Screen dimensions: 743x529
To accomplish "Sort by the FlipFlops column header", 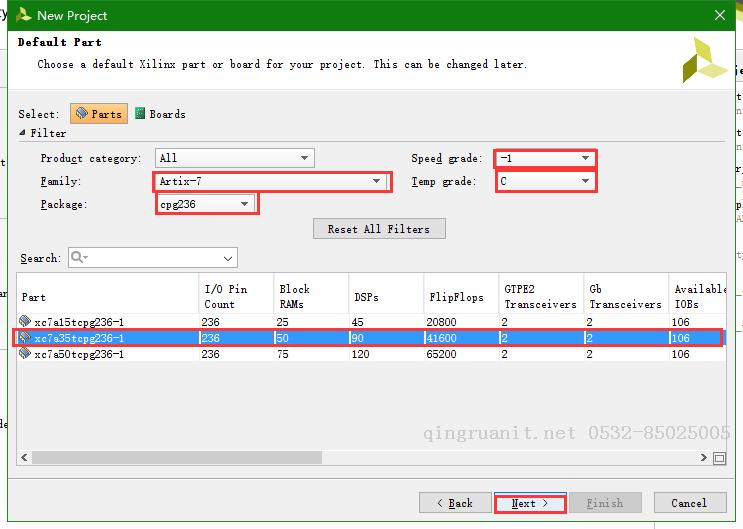I will 456,297.
